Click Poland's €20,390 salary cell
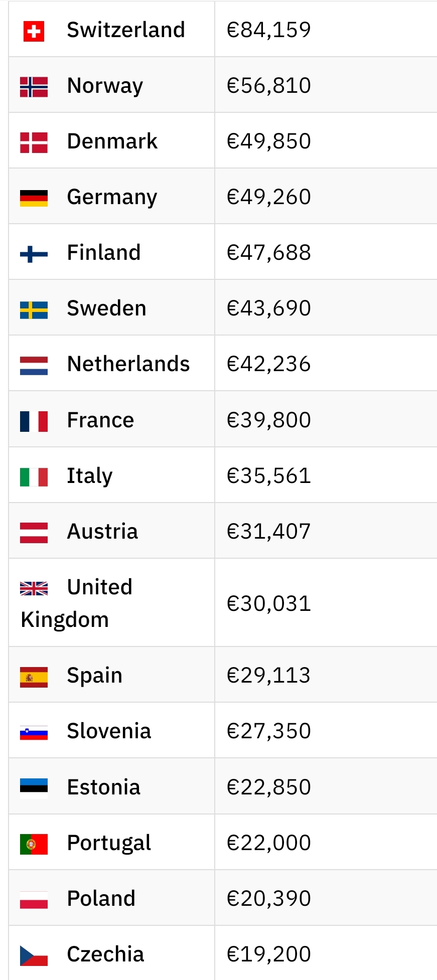 tap(269, 898)
